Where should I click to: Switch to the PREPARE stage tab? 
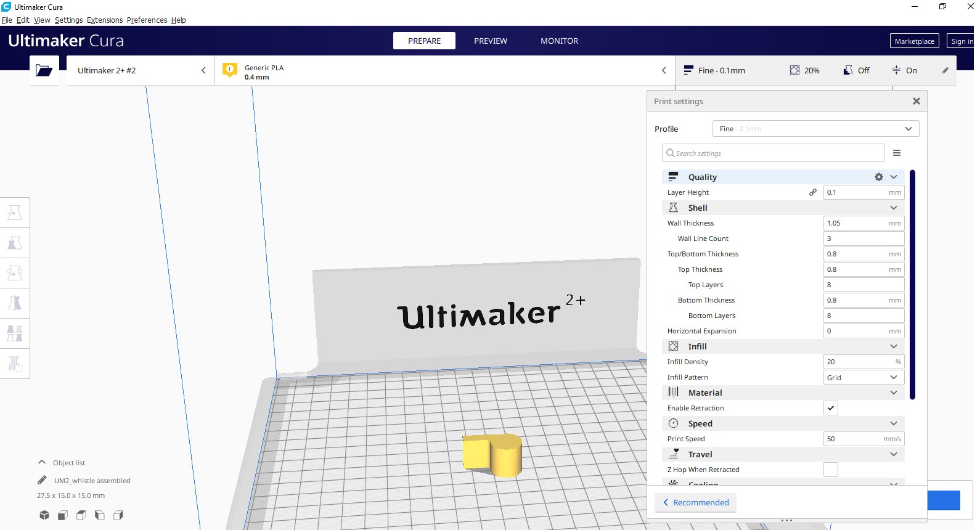click(x=424, y=41)
